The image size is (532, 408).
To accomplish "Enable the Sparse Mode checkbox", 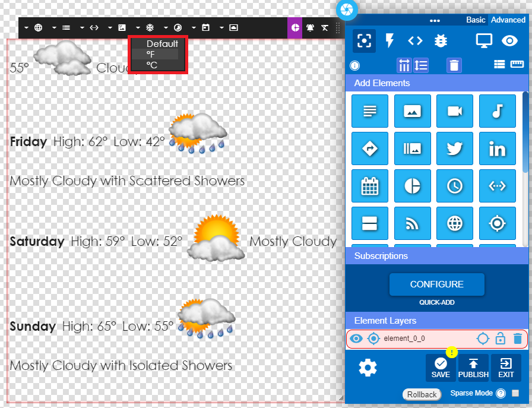I will pos(515,393).
